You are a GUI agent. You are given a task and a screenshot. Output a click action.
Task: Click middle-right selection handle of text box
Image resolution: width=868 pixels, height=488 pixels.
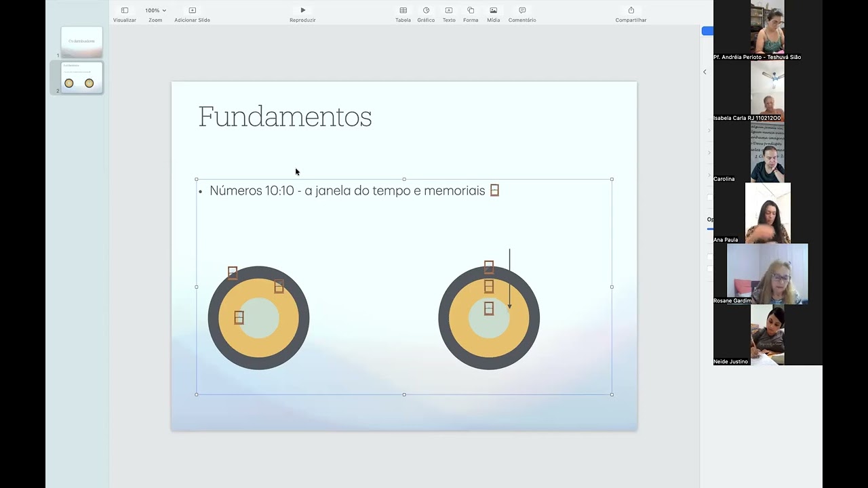pos(612,287)
